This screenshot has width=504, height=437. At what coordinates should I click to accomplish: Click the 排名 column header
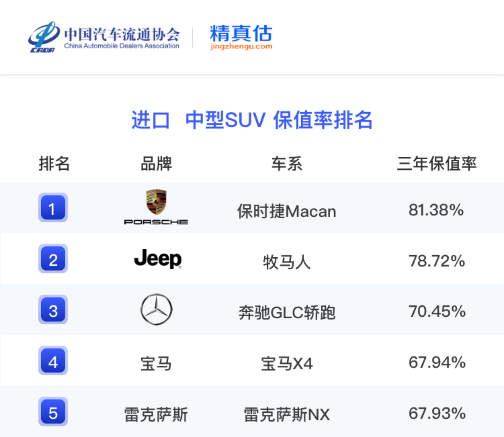click(54, 164)
